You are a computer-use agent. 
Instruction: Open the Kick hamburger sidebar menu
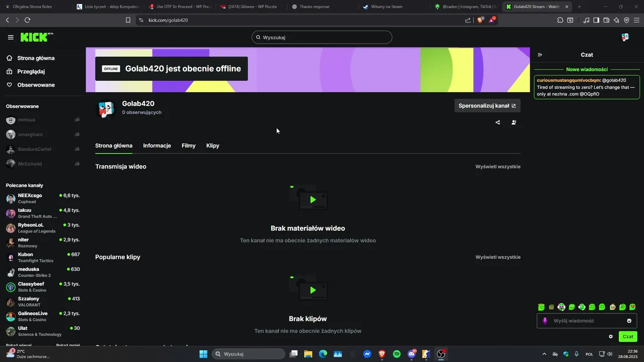11,37
